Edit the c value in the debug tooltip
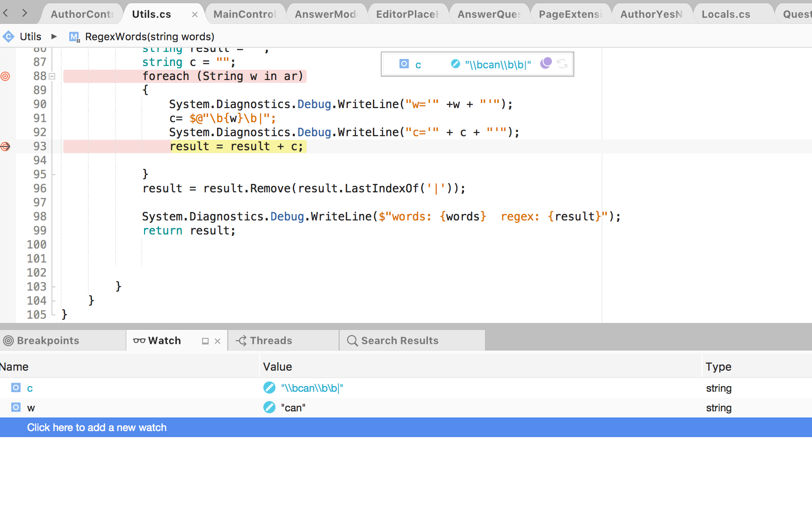This screenshot has width=812, height=512. coord(456,64)
